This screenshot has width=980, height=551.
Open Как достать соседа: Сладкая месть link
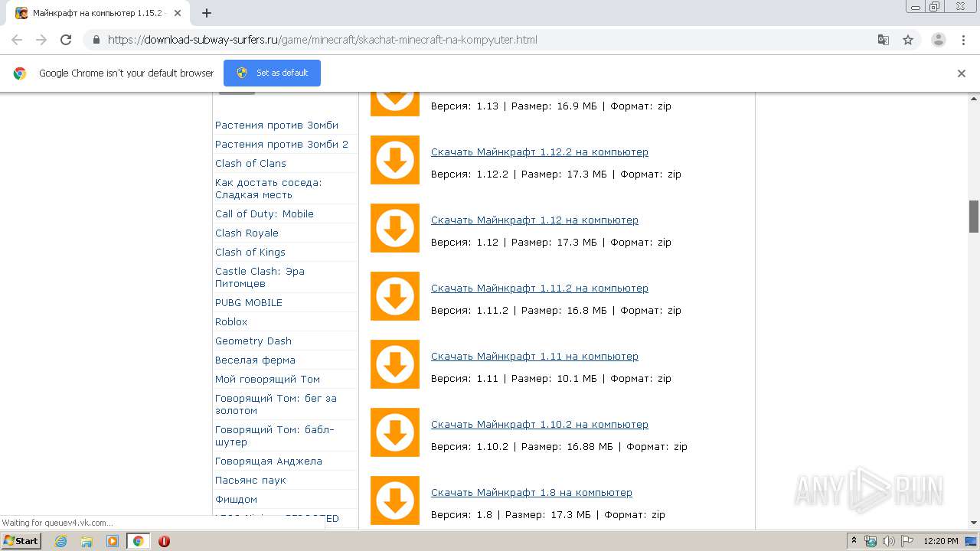(269, 188)
